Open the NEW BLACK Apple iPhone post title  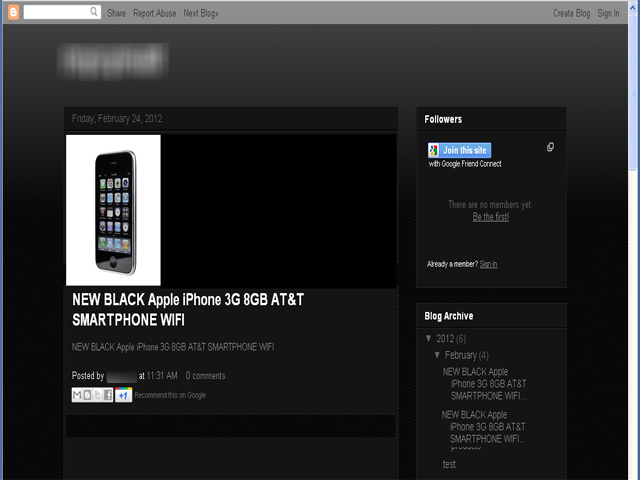click(188, 310)
